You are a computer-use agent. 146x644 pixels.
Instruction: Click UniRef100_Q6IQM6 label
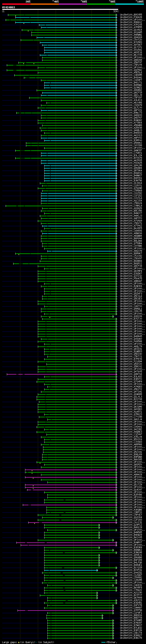point(131,406)
